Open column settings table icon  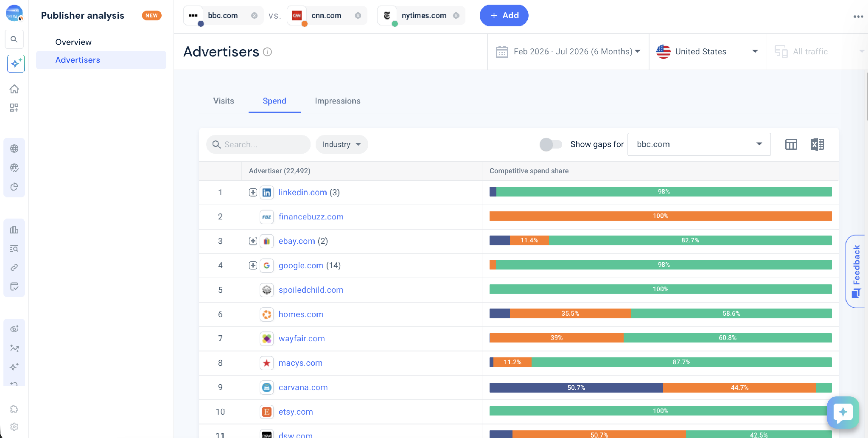[791, 145]
